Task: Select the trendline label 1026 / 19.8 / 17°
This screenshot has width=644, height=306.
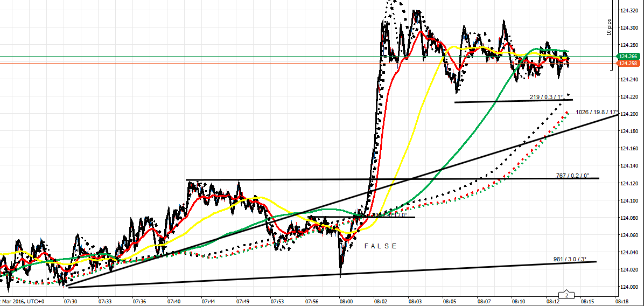Action: pyautogui.click(x=597, y=112)
